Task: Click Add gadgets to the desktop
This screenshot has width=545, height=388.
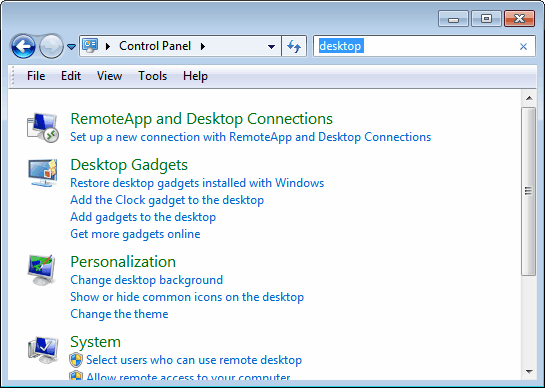Action: coord(143,217)
